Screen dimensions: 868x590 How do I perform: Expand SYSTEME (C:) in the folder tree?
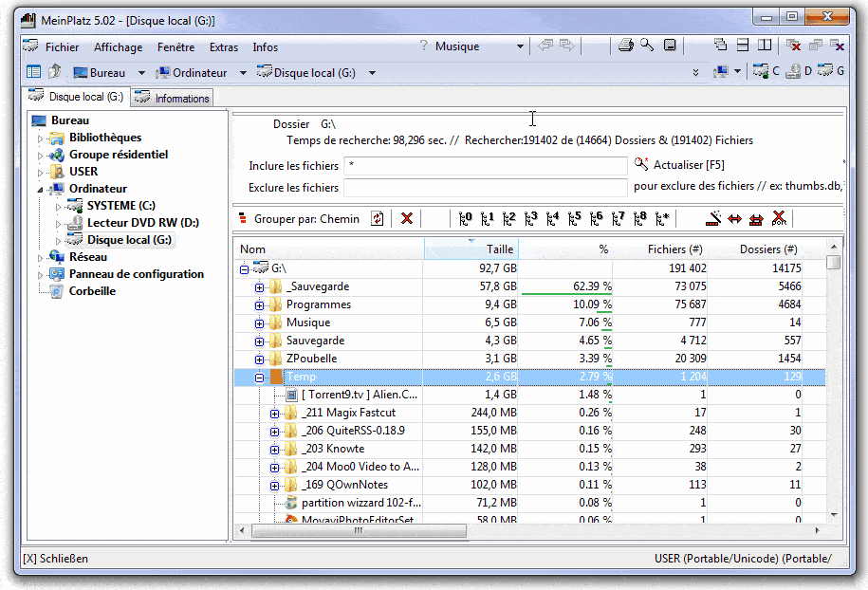[x=58, y=207]
